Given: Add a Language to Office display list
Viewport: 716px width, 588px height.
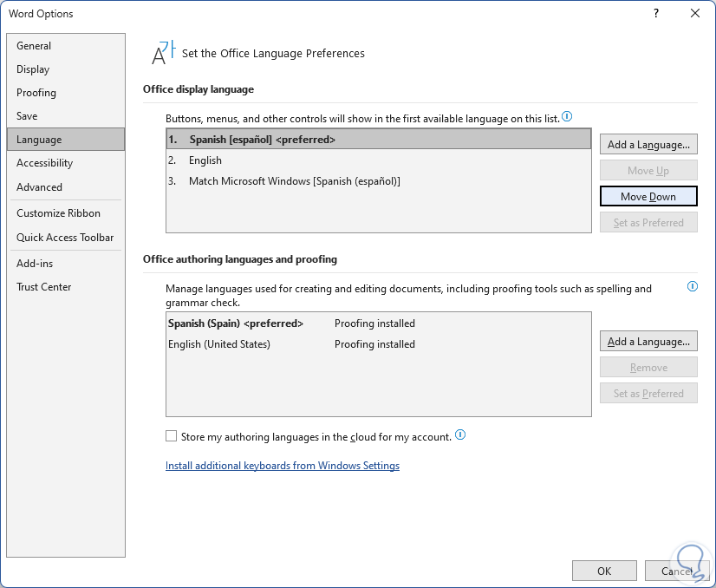Looking at the screenshot, I should coord(648,145).
